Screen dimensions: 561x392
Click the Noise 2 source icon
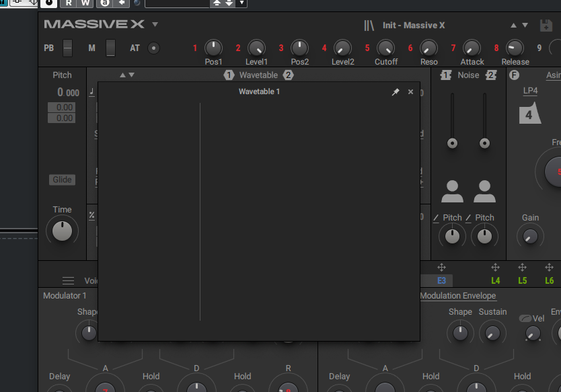tap(491, 75)
